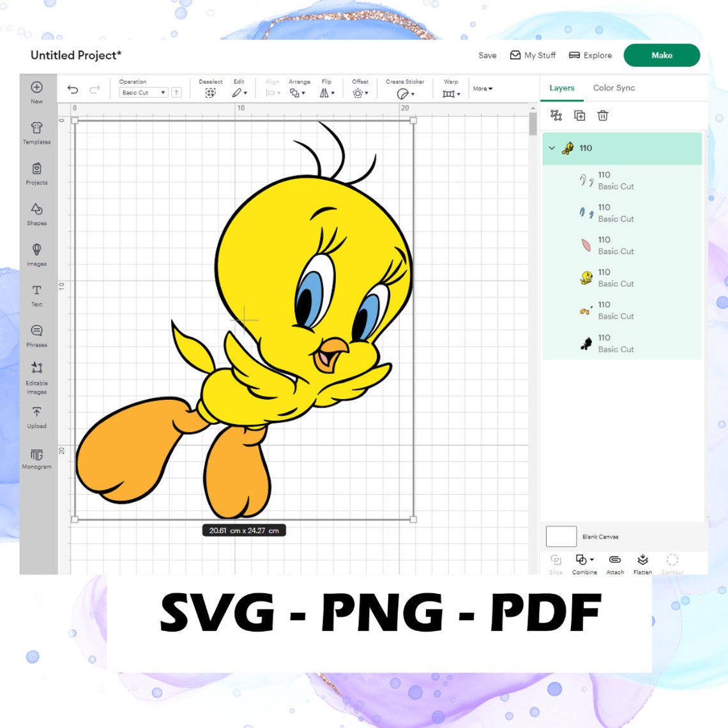Click the Attach icon in the bottom bar
Screen dimensions: 728x728
(x=615, y=561)
